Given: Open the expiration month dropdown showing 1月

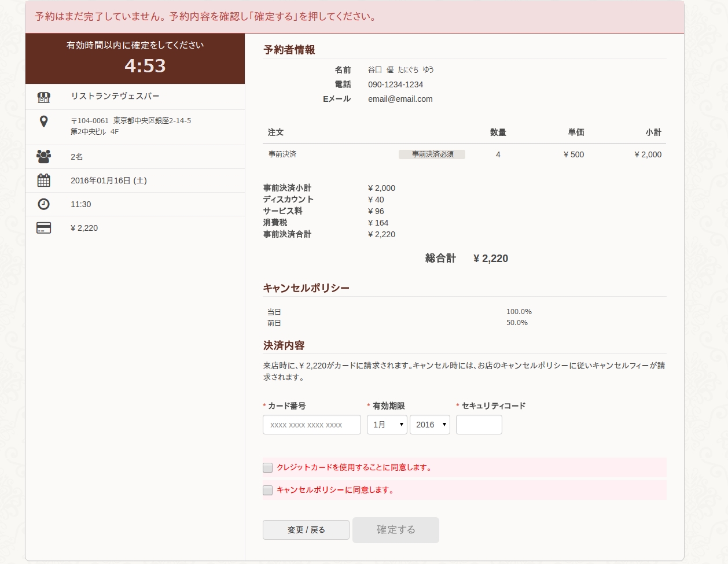Looking at the screenshot, I should click(x=387, y=424).
